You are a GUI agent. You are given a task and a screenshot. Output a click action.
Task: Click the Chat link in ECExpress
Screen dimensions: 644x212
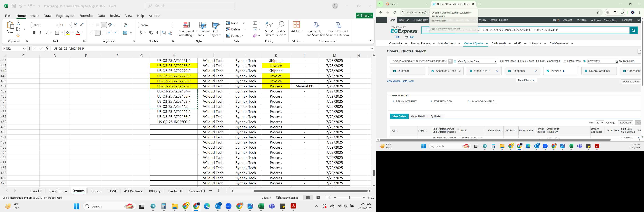pyautogui.click(x=409, y=37)
